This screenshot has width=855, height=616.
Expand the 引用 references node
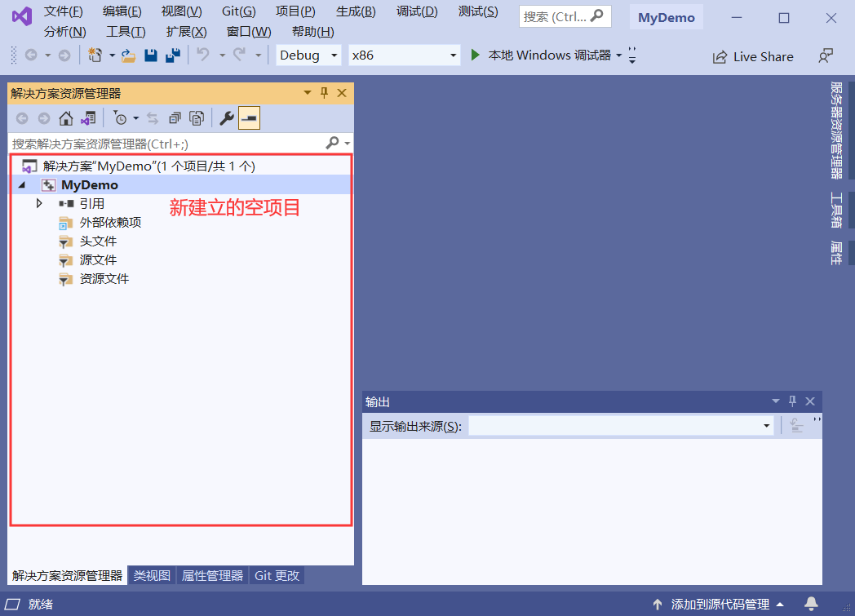(39, 203)
